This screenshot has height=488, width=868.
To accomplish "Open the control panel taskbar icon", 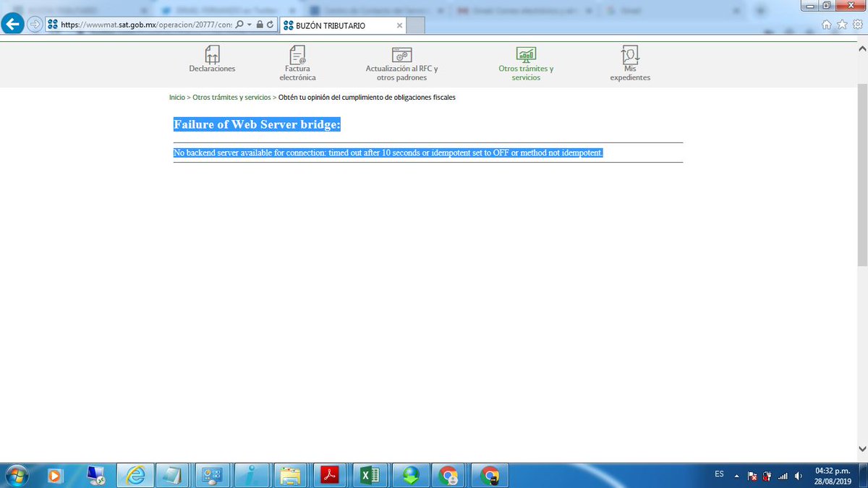I will pos(213,475).
